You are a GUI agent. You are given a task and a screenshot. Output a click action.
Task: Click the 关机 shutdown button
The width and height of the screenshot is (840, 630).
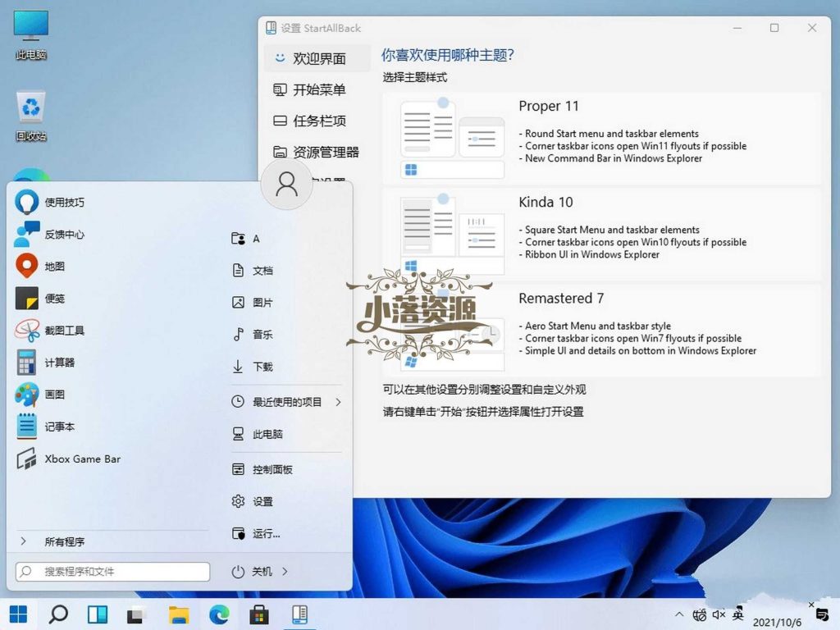tap(252, 572)
